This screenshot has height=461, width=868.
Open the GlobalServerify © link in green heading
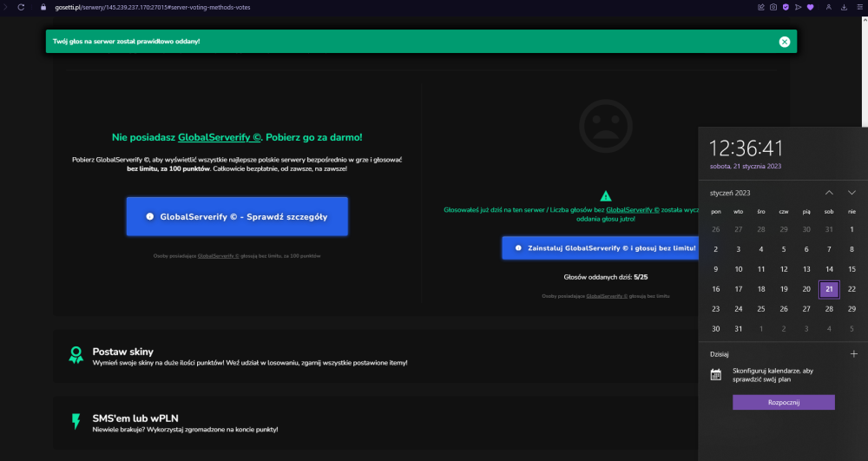(x=220, y=137)
